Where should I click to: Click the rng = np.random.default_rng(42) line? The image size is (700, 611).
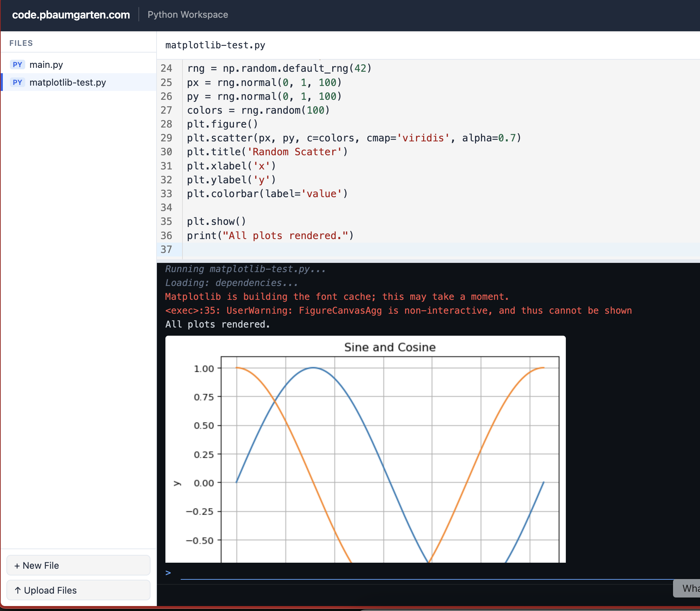coord(279,68)
